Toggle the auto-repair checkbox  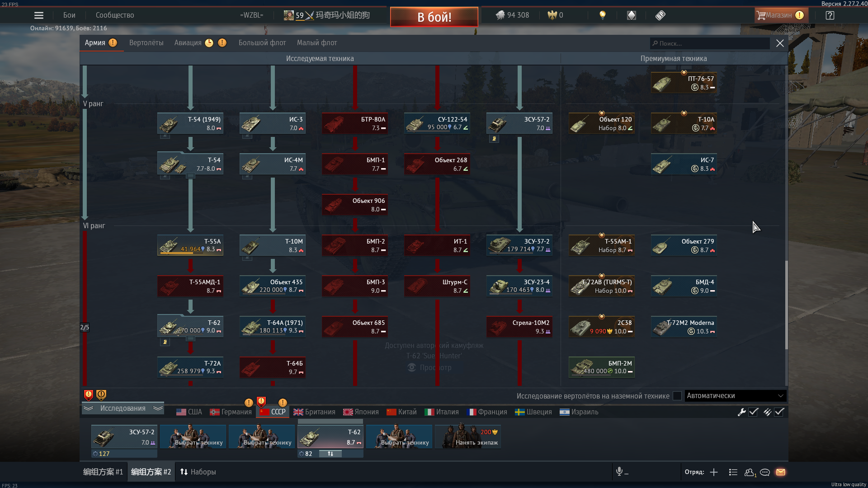coord(754,412)
